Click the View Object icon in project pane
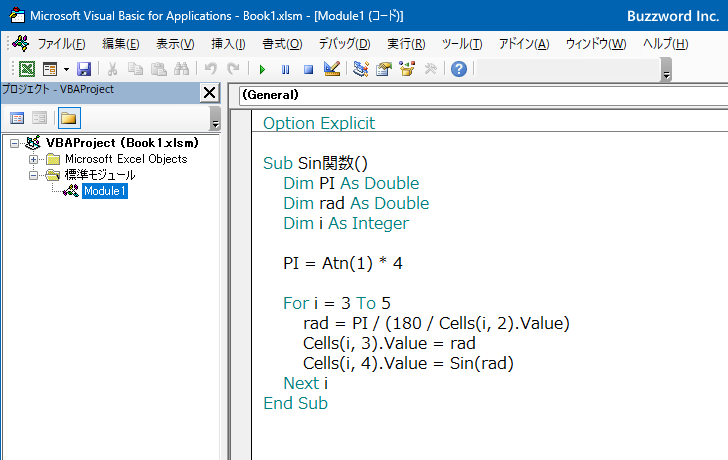728x460 pixels. (x=39, y=118)
